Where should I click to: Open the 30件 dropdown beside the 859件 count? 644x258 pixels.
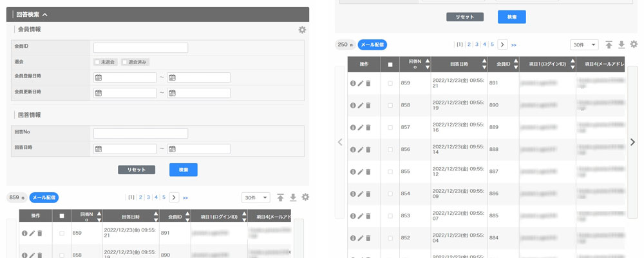tap(256, 197)
